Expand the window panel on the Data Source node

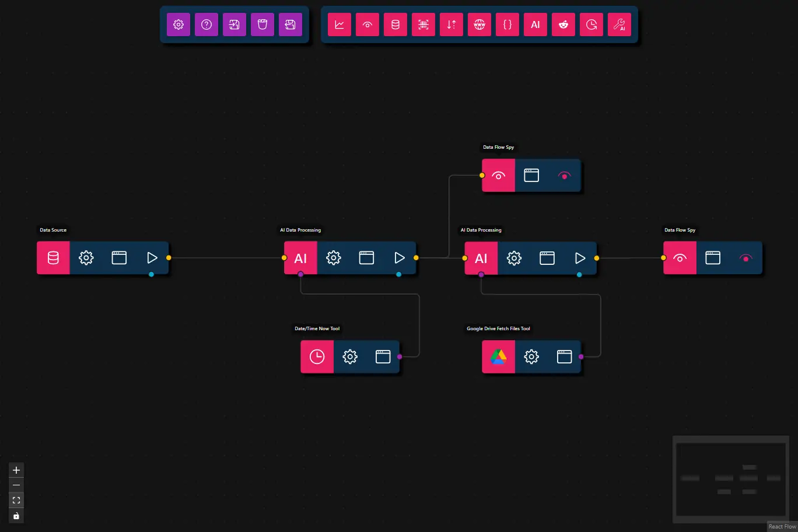coord(119,257)
